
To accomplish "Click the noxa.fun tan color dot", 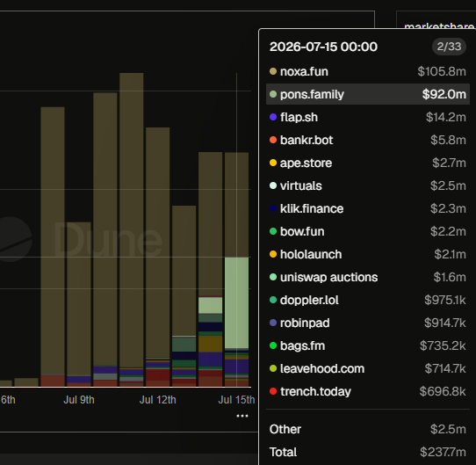I will click(x=273, y=71).
